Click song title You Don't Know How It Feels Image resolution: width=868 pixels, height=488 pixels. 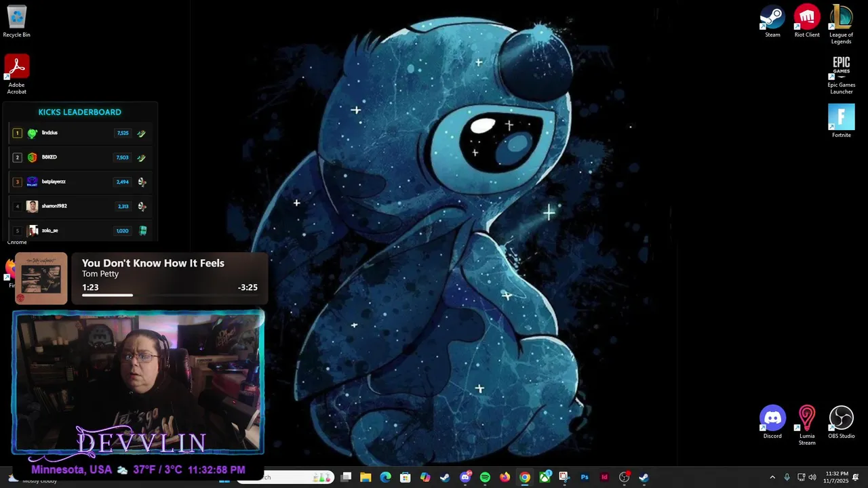tap(153, 263)
